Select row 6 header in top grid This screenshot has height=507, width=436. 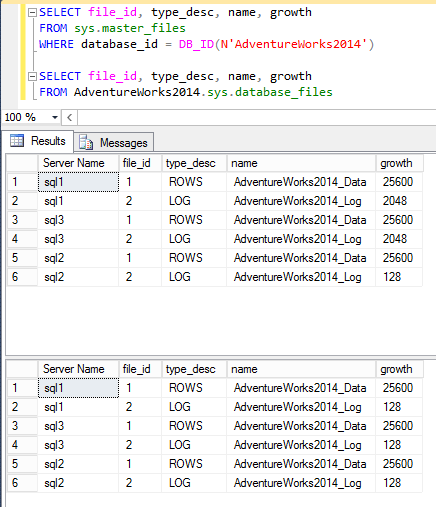click(22, 277)
